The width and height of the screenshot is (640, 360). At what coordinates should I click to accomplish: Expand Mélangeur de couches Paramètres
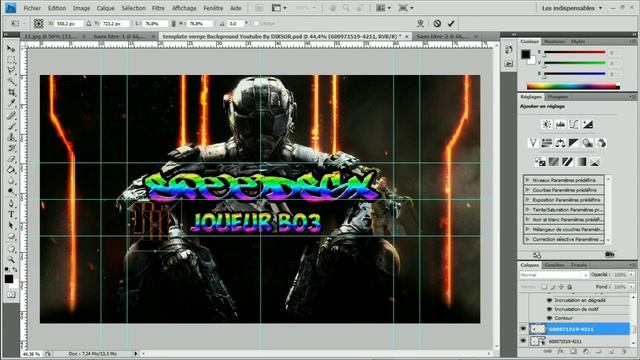point(528,229)
